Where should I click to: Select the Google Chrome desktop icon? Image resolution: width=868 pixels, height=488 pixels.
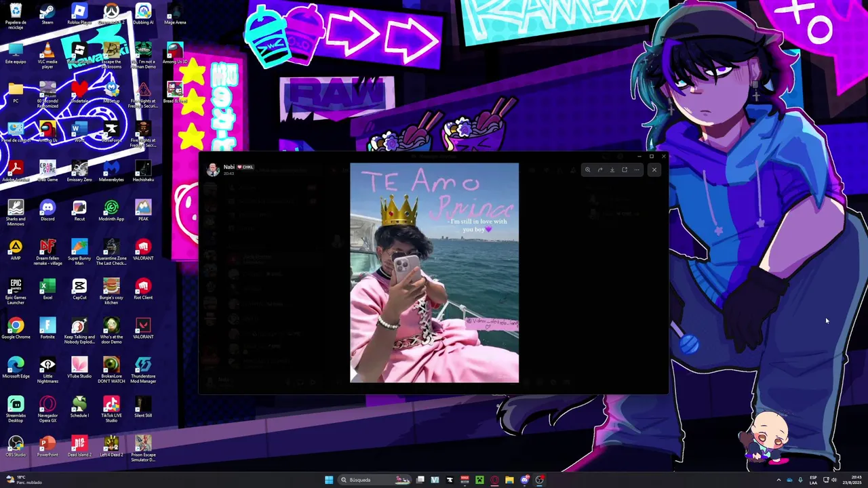(x=16, y=329)
